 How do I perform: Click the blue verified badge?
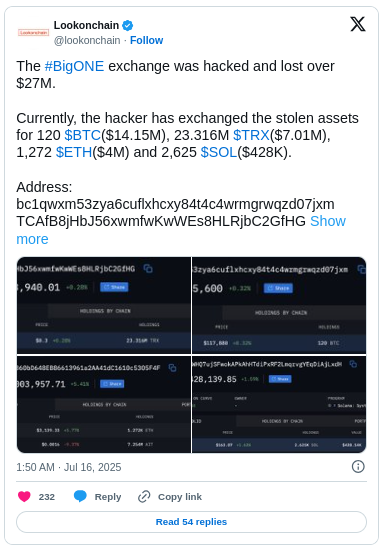click(x=127, y=25)
